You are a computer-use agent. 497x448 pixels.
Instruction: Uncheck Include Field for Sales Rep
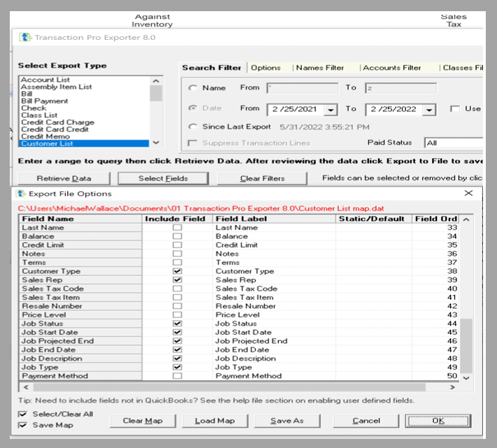pos(177,280)
